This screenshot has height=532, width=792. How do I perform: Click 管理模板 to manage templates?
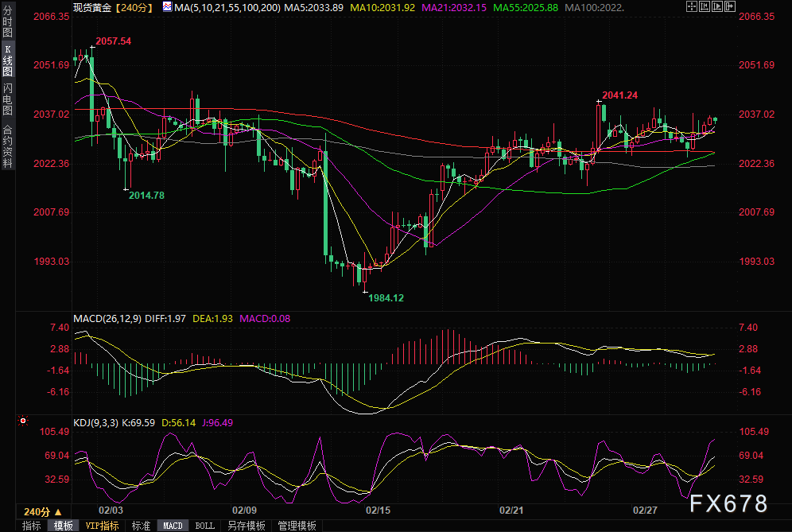coord(297,526)
